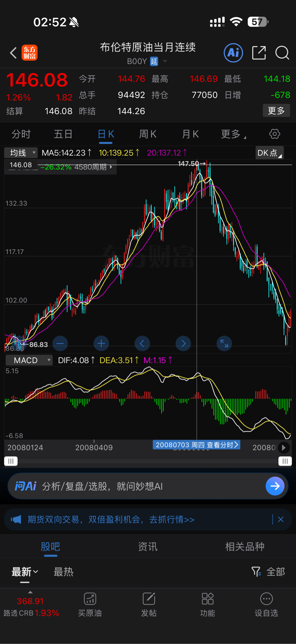Image resolution: width=296 pixels, height=644 pixels.
Task: Submit AI question with blue arrow
Action: click(275, 486)
